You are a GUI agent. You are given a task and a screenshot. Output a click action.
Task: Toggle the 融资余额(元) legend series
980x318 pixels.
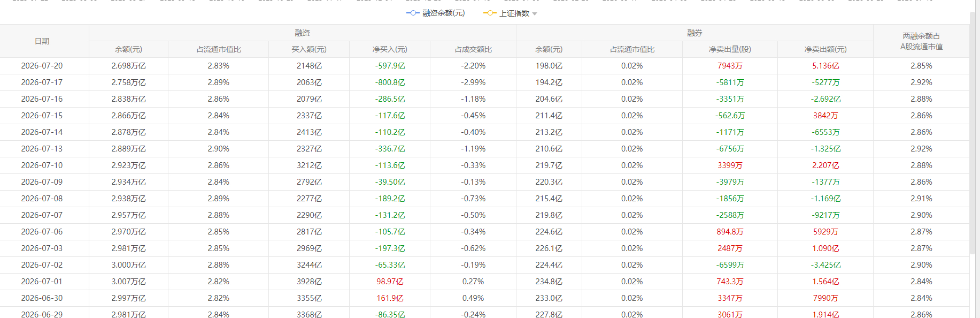tap(436, 13)
